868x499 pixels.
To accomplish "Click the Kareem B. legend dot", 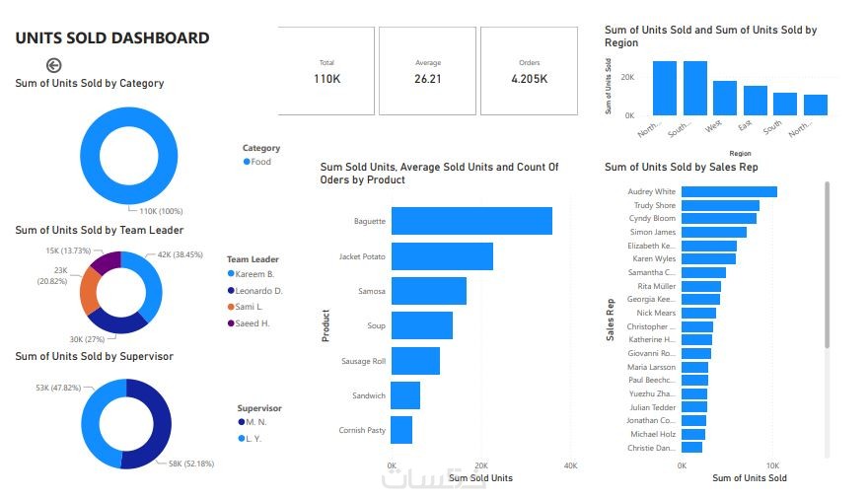I will coord(231,274).
